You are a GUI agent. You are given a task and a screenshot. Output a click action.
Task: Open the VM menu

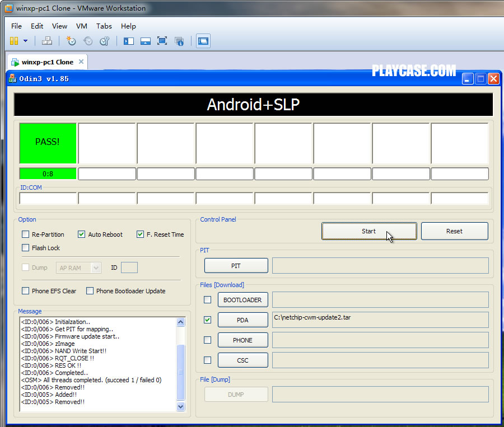[x=82, y=26]
